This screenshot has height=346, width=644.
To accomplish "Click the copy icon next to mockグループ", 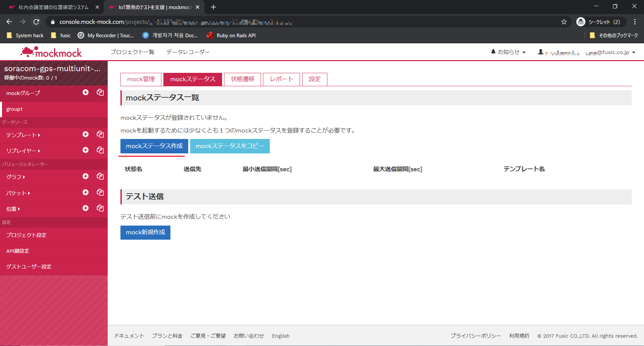I will pos(100,92).
